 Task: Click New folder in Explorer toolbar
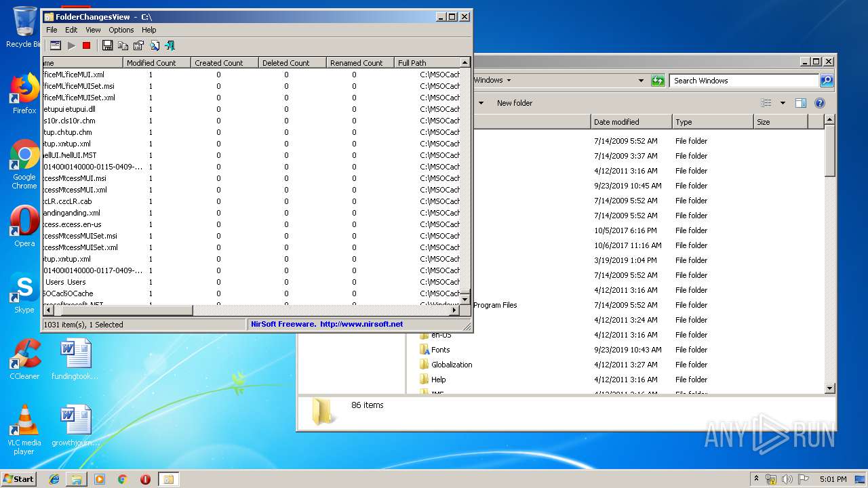click(x=515, y=103)
